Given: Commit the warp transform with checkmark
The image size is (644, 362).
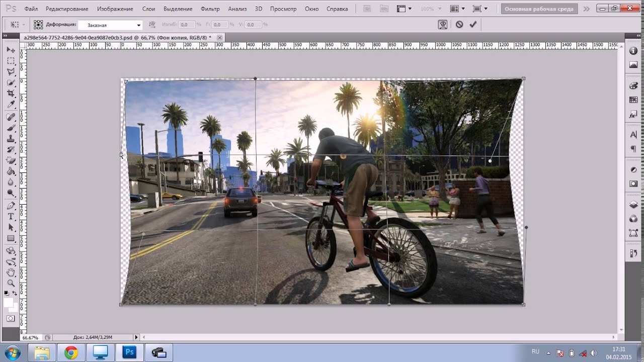Looking at the screenshot, I should 472,24.
